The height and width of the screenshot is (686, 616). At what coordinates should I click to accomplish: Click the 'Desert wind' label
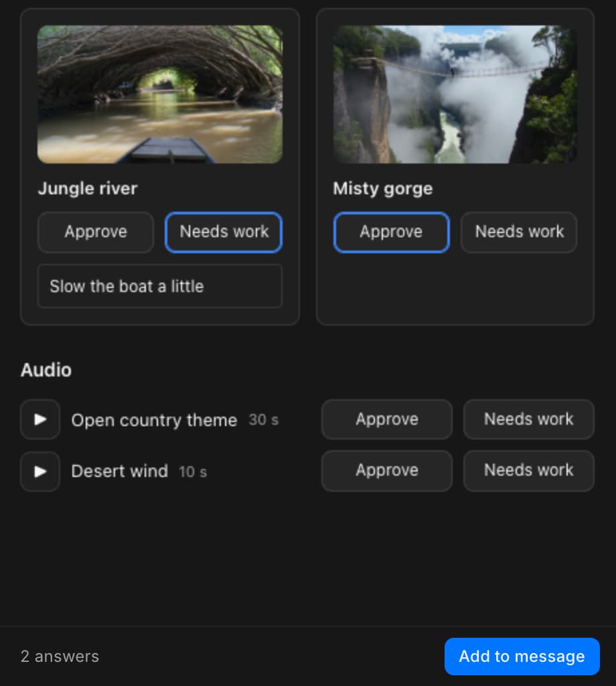[x=120, y=471]
